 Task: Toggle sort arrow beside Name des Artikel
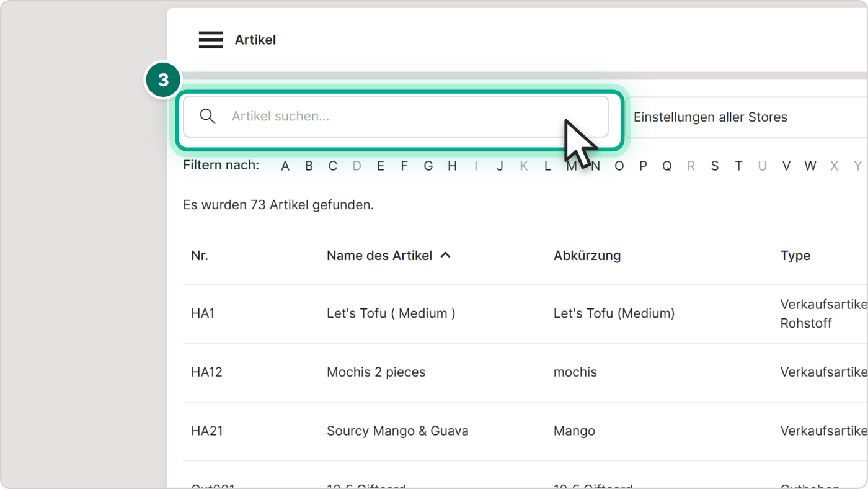pyautogui.click(x=445, y=255)
